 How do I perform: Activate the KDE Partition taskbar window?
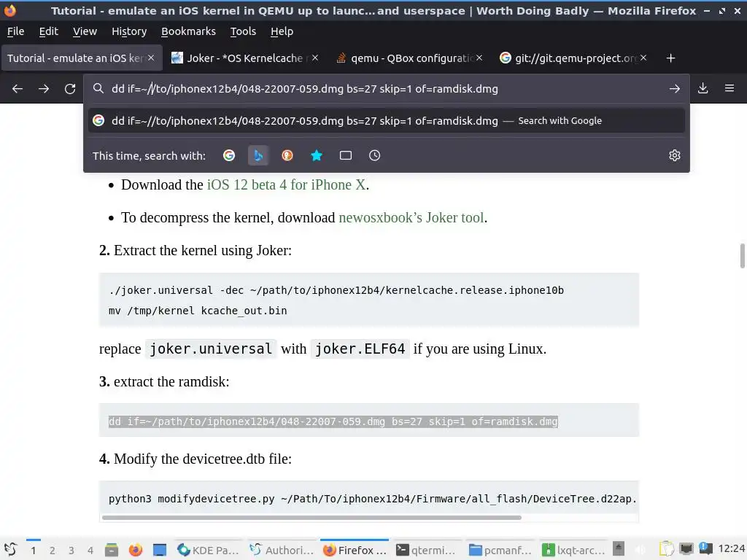click(x=208, y=550)
